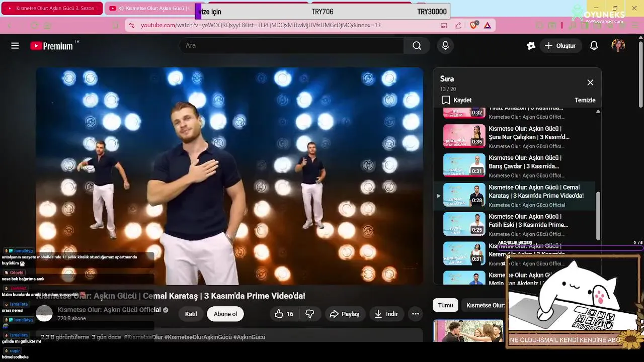Click the main video player
The height and width of the screenshot is (362, 644).
[229, 176]
